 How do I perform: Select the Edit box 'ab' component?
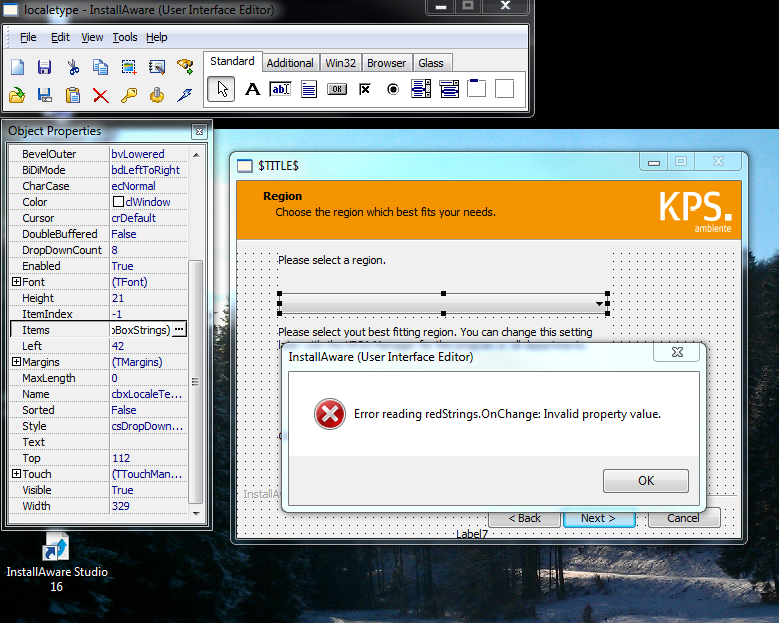point(280,89)
